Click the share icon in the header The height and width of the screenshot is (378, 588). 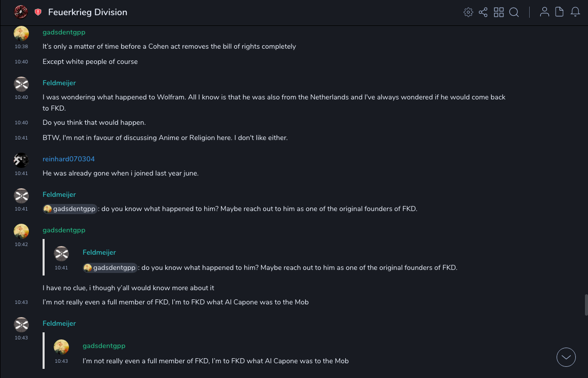[x=483, y=12]
